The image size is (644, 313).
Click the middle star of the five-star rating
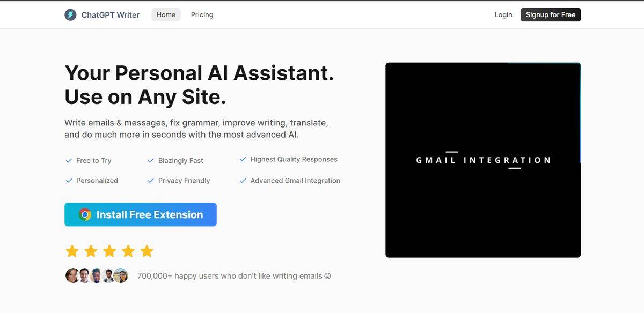[109, 250]
